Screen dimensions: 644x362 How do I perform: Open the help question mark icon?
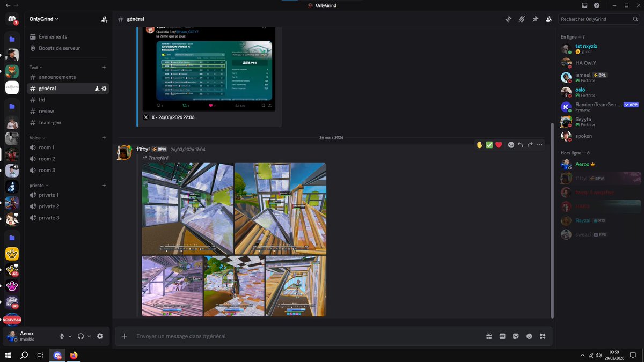(597, 5)
